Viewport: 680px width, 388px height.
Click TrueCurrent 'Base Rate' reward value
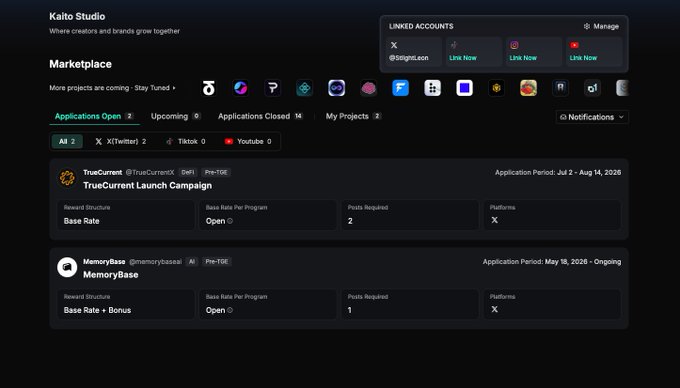(x=82, y=221)
